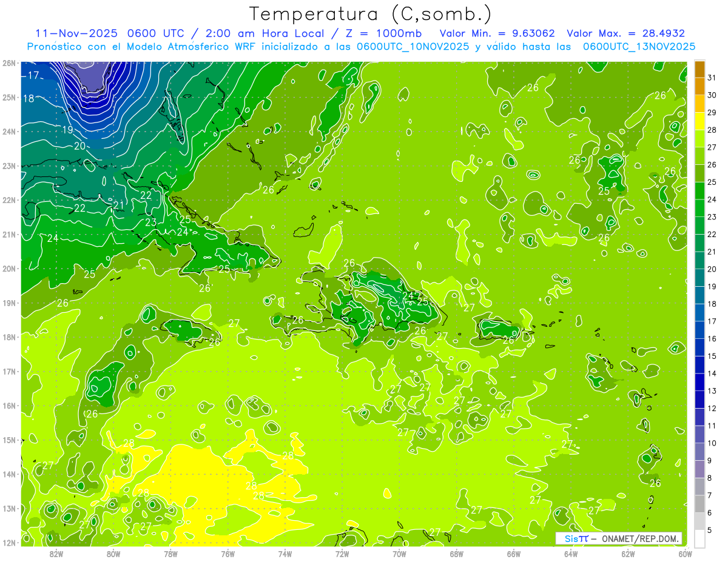Click the "17" contour label on the map

33,76
